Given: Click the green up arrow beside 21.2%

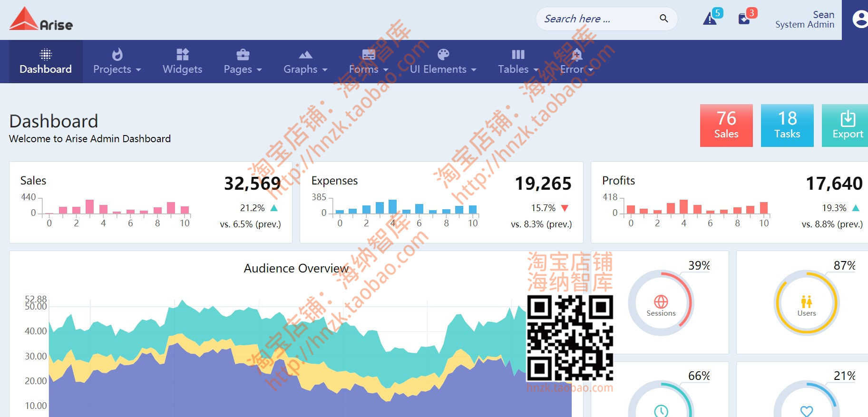Looking at the screenshot, I should (x=274, y=208).
